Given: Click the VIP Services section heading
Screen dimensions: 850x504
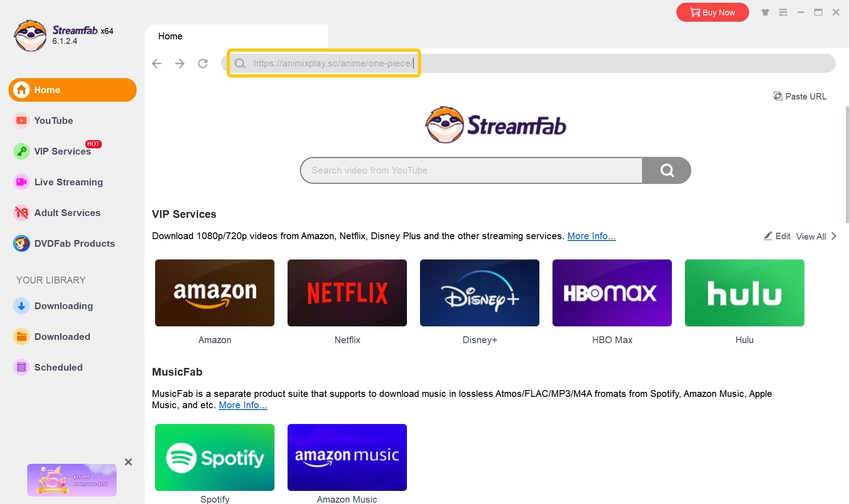Looking at the screenshot, I should (x=184, y=214).
